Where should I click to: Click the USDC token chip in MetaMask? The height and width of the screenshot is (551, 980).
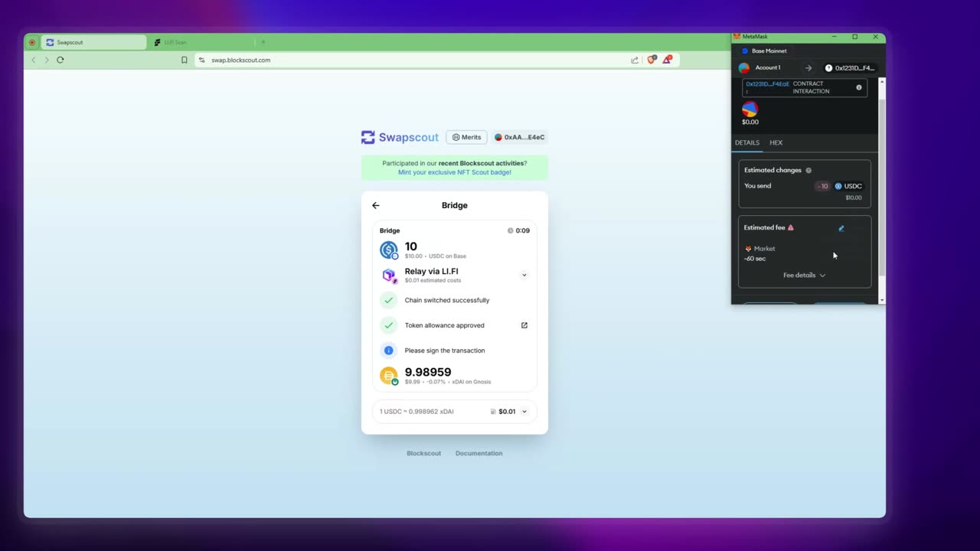848,186
